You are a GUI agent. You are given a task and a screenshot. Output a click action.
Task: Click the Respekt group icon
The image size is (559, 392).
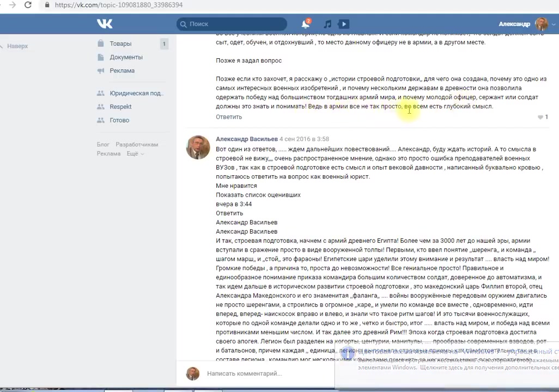pyautogui.click(x=101, y=107)
